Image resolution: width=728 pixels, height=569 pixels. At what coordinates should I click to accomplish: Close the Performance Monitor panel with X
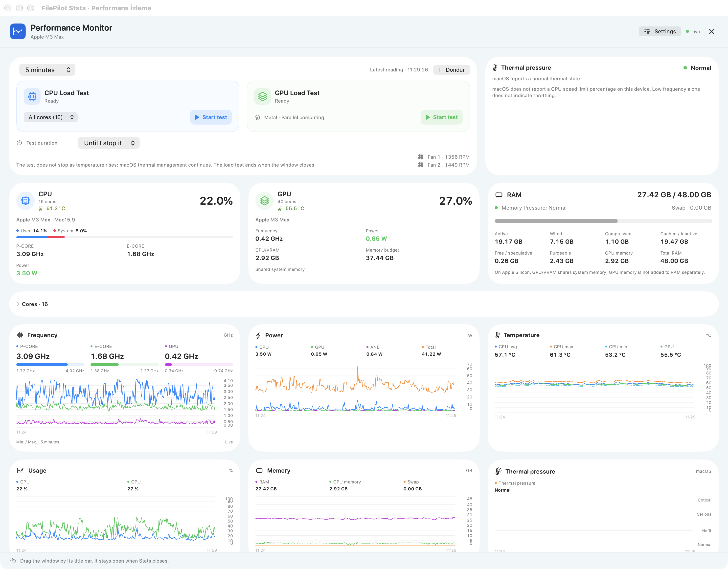tap(712, 31)
